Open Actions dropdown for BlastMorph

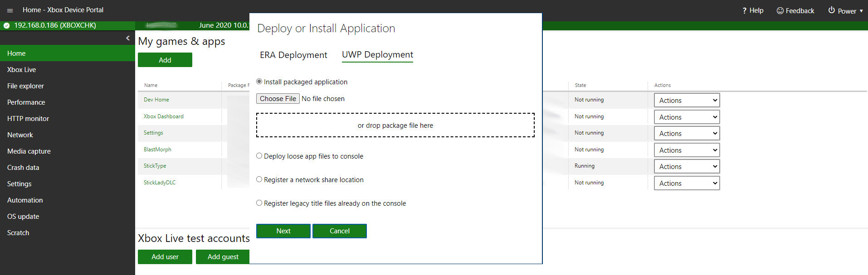coord(687,150)
